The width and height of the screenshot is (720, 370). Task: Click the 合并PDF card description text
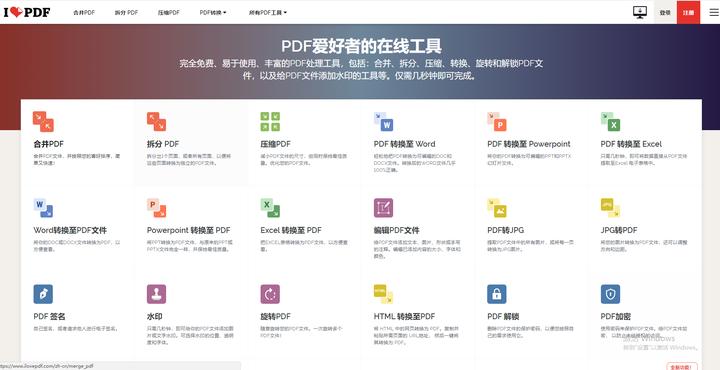tap(77, 159)
